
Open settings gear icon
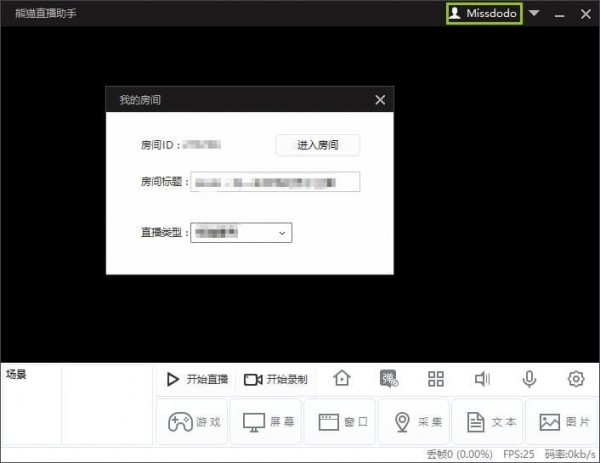click(575, 379)
